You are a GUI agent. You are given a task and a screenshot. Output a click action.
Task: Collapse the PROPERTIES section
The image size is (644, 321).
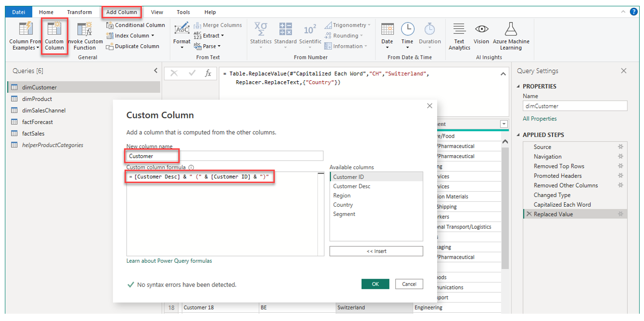pos(518,87)
